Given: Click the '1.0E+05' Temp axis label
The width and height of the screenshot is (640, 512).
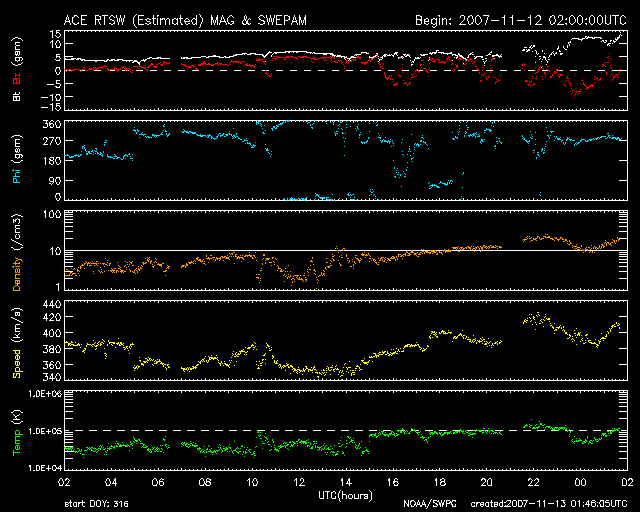Looking at the screenshot, I should pyautogui.click(x=45, y=431).
